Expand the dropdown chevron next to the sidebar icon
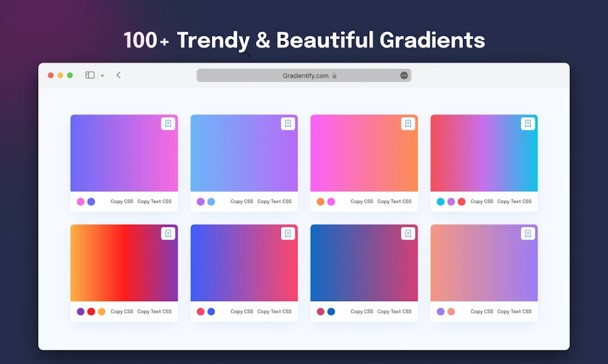The image size is (608, 364). tap(102, 75)
